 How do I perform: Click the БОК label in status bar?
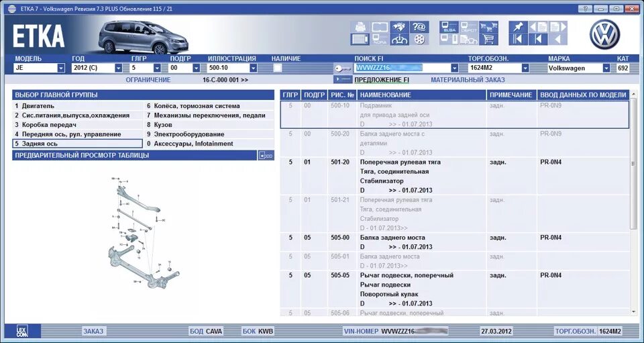tap(250, 331)
